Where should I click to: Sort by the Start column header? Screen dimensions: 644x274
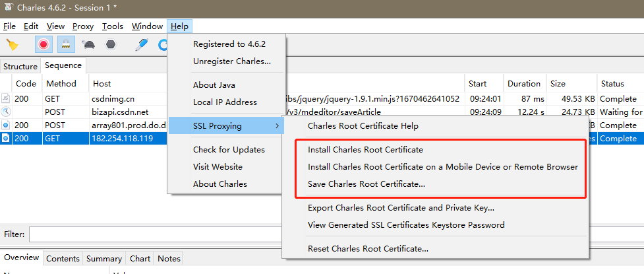point(483,83)
